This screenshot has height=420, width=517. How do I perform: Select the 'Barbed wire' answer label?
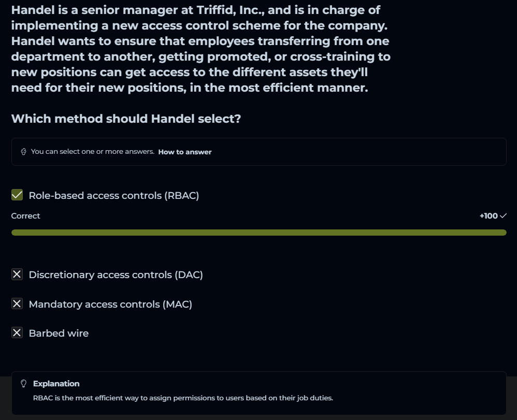pos(59,333)
